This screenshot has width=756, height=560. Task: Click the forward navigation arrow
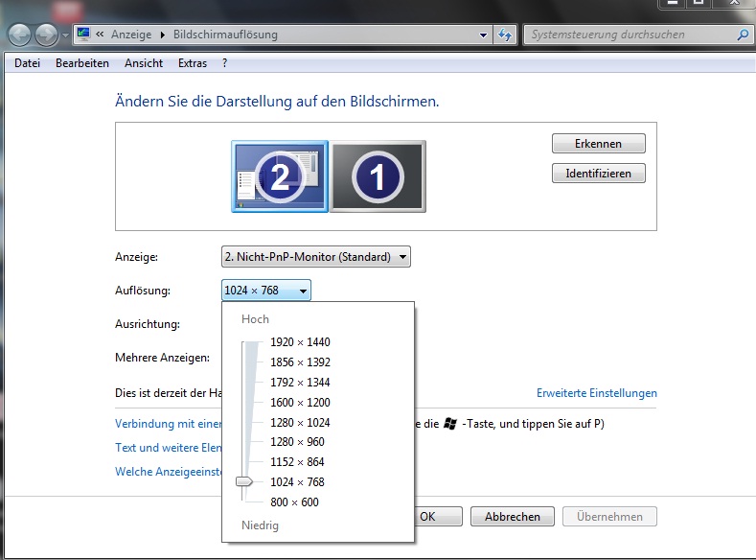(47, 35)
